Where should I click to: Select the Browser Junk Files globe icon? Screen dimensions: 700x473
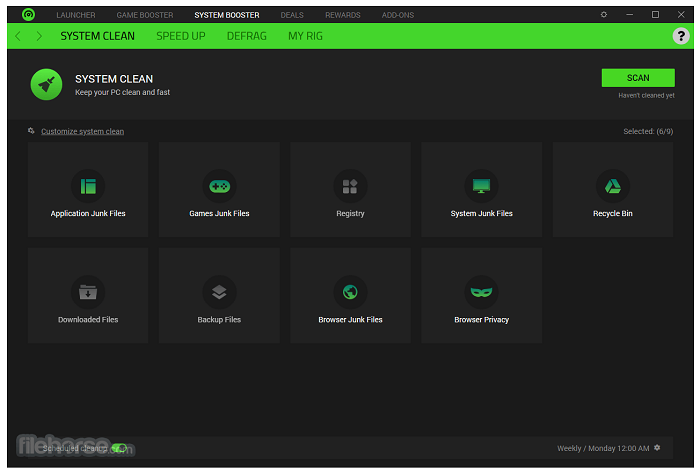[350, 292]
